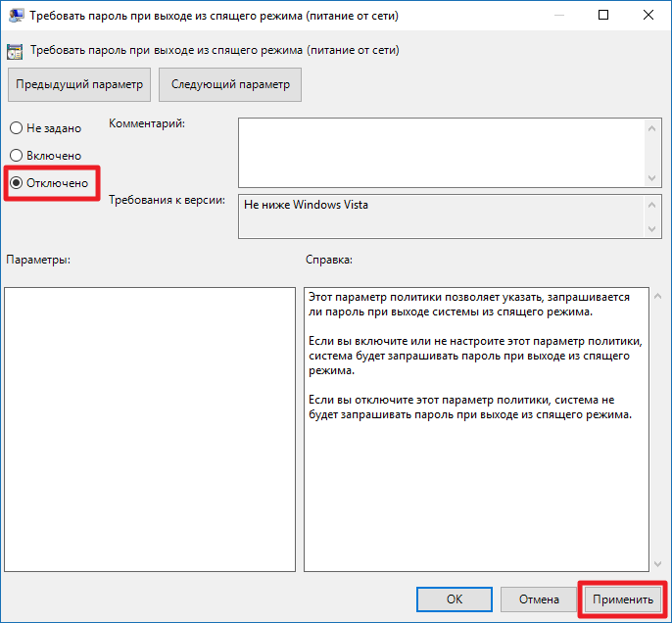
Task: Click help paragraph starting 'Если вы отключите'
Action: [470, 407]
